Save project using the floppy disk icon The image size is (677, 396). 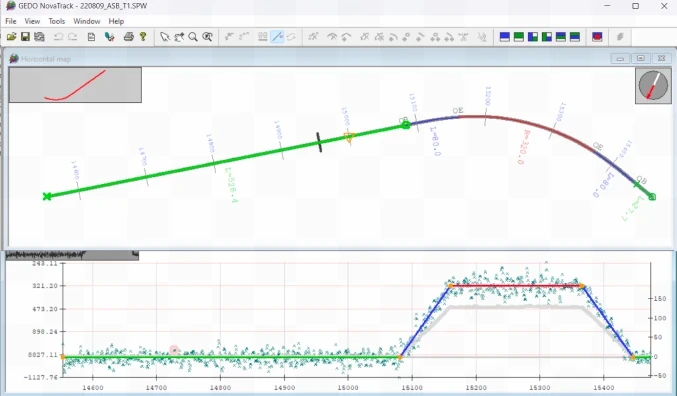[x=25, y=37]
